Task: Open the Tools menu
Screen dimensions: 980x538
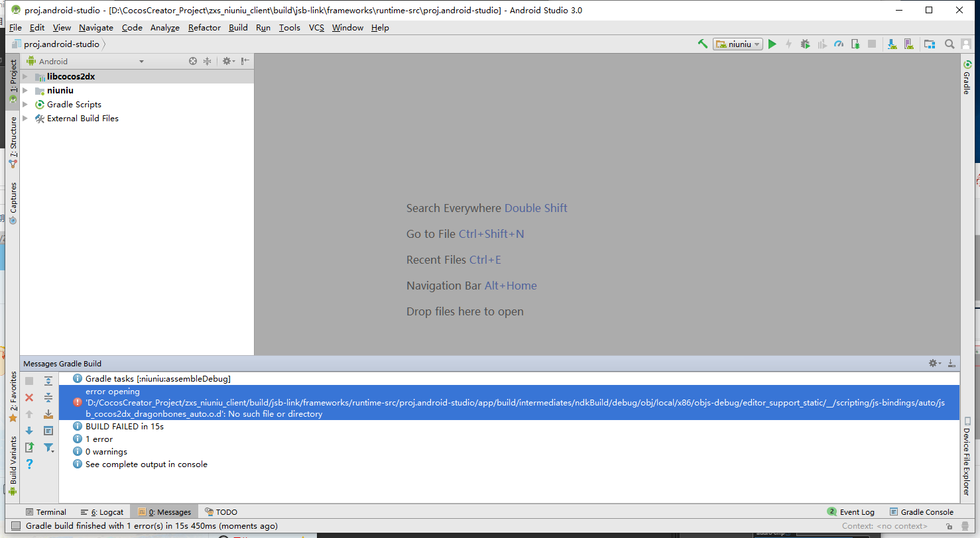Action: pyautogui.click(x=290, y=28)
